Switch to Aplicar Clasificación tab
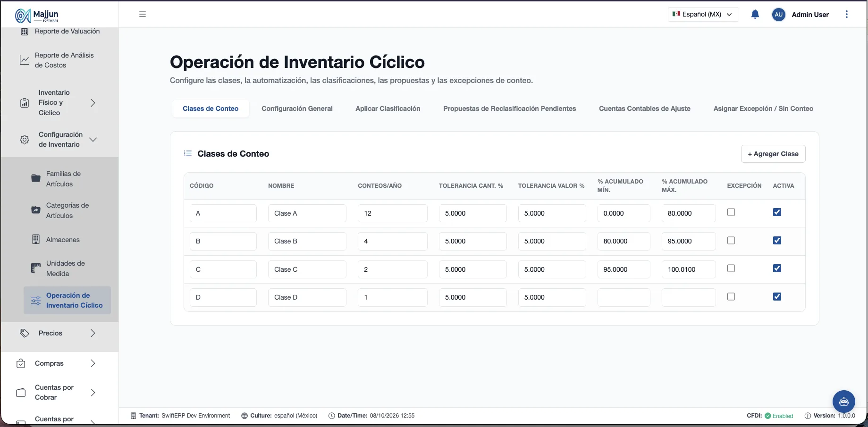 (388, 109)
